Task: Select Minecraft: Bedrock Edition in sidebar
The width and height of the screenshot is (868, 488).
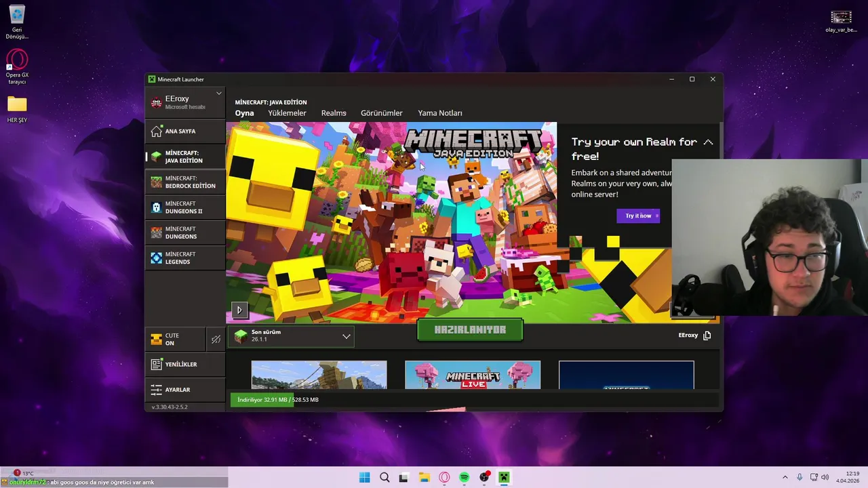Action: (185, 182)
